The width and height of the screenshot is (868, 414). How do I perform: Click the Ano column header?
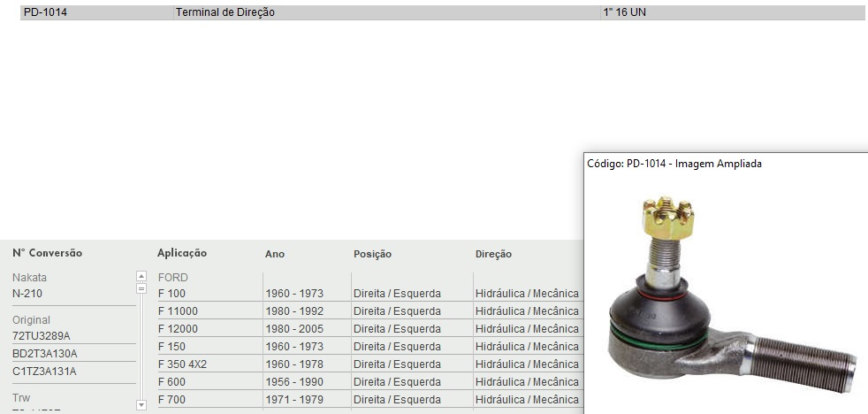coord(275,254)
